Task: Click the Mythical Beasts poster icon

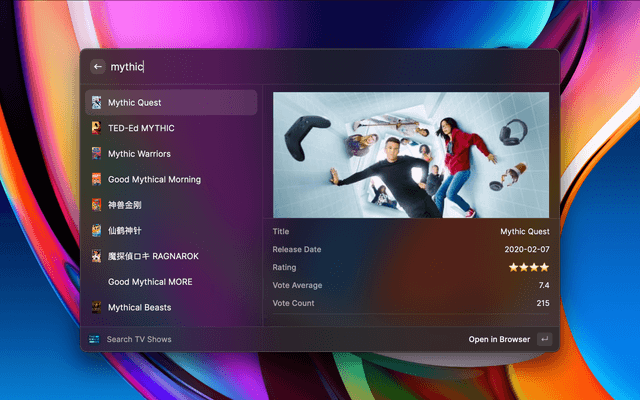Action: 96,308
